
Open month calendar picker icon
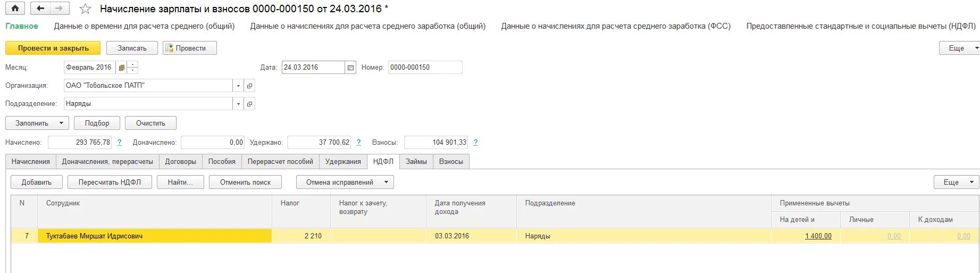pos(122,68)
